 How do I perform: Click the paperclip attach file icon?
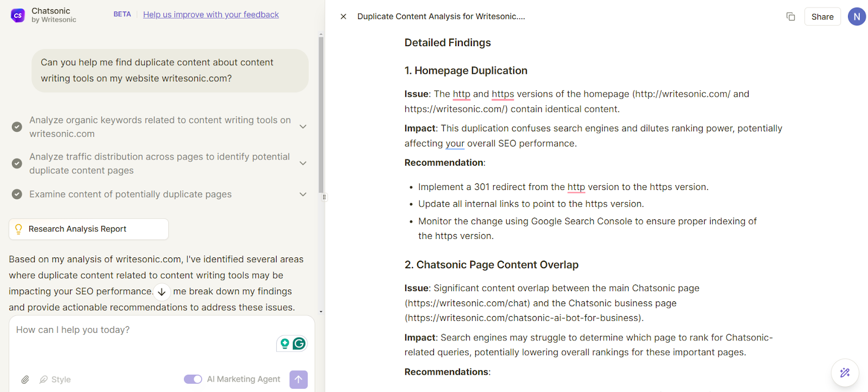[x=25, y=380]
